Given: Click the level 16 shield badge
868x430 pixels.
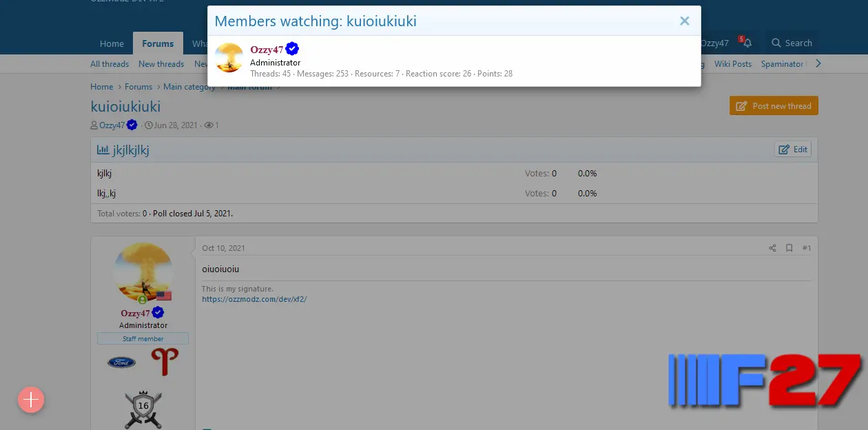Looking at the screenshot, I should point(143,409).
